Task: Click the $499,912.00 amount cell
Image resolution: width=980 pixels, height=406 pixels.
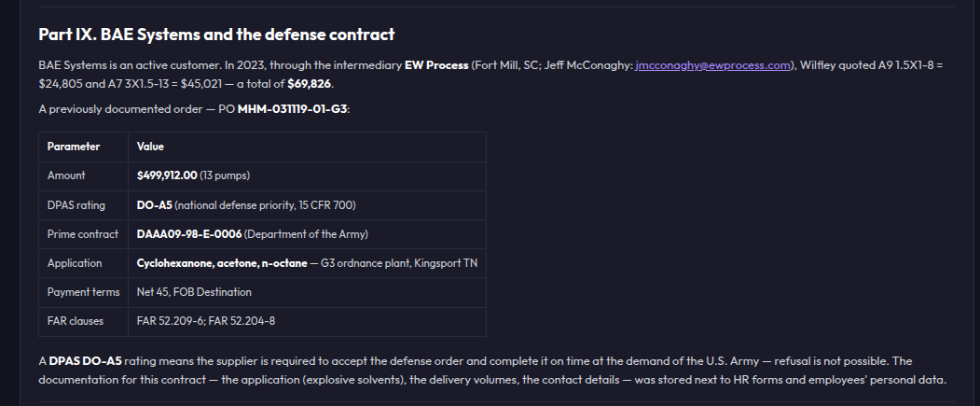Action: (307, 175)
